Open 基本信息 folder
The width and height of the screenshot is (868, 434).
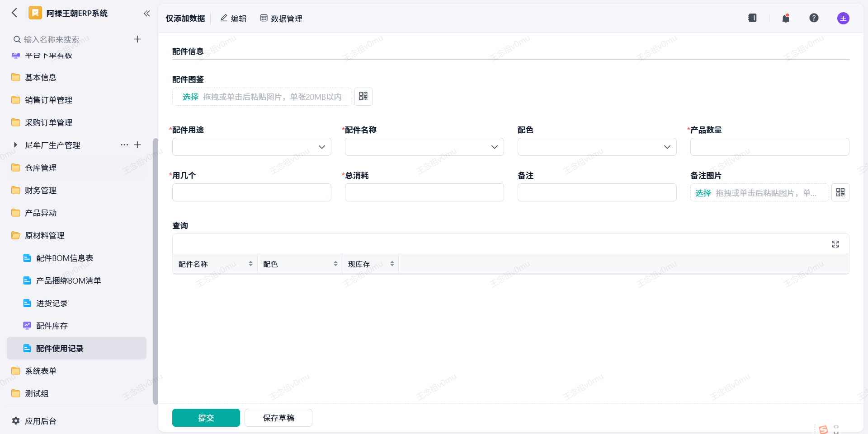(77, 77)
